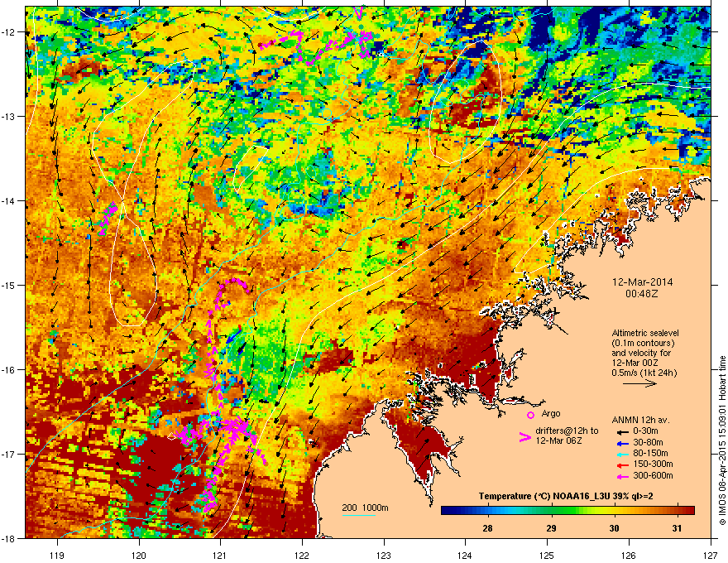Click the 200 1000m isobath label
Viewport: 728px width, 563px height.
(366, 508)
